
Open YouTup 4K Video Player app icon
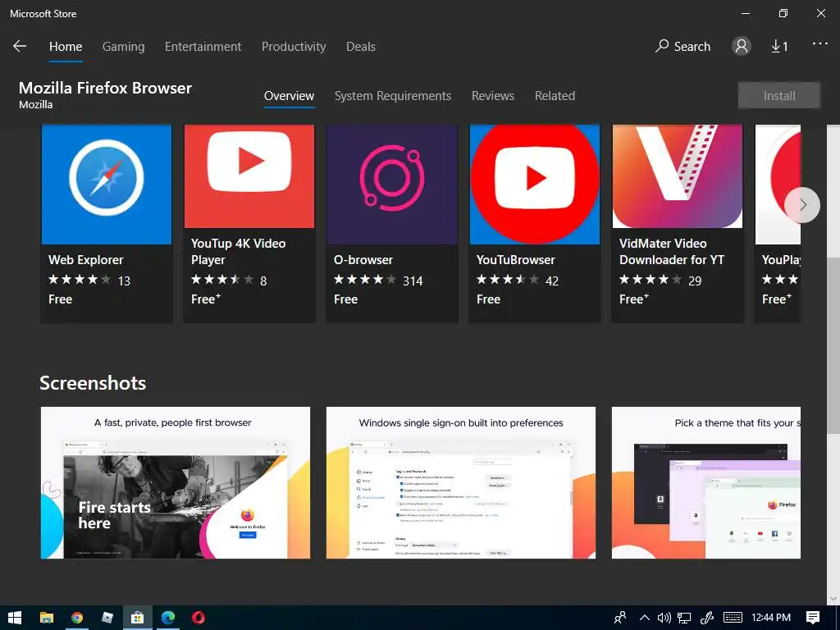249,176
